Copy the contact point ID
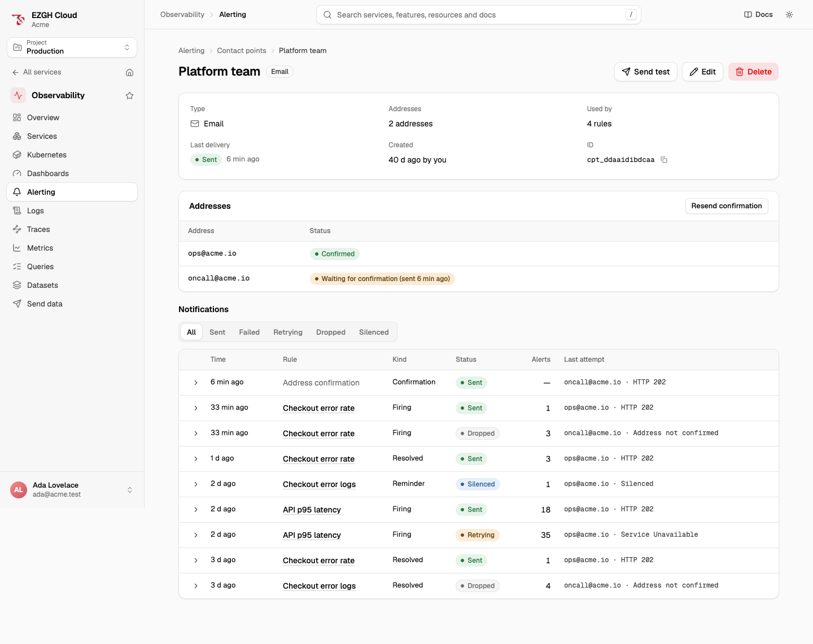Viewport: 813px width, 644px height. [664, 160]
